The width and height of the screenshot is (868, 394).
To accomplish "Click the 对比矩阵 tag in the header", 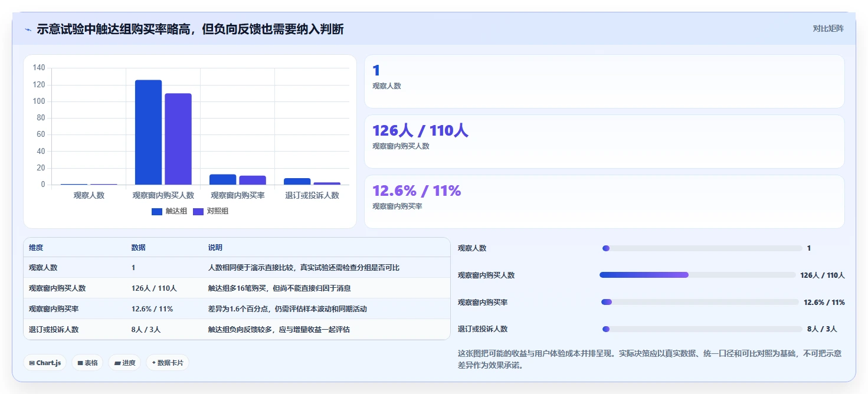I will [828, 28].
